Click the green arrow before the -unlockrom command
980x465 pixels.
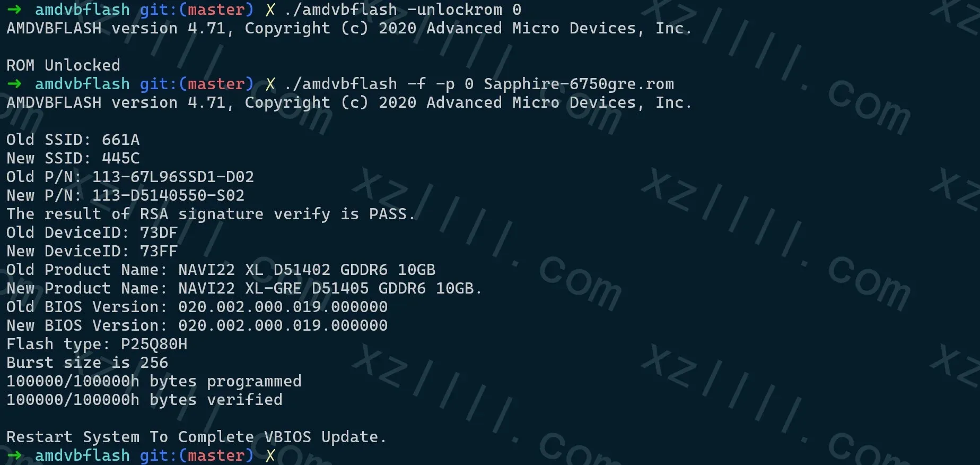[14, 10]
